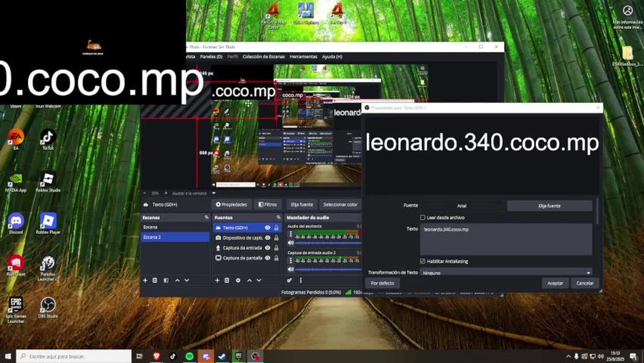Viewport: 644px width, 363px height.
Task: Lock the Texto (GDI+) source
Action: 276,228
